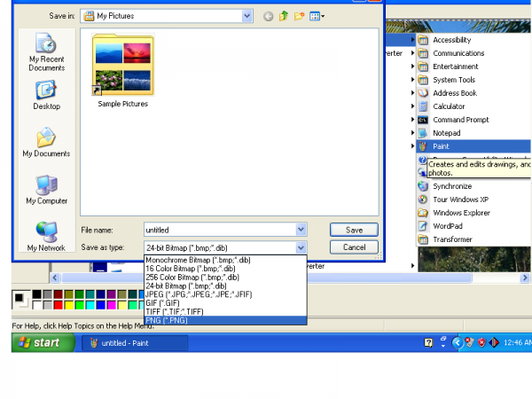532x399 pixels.
Task: Pick magenta in the color palette
Action: click(x=112, y=305)
